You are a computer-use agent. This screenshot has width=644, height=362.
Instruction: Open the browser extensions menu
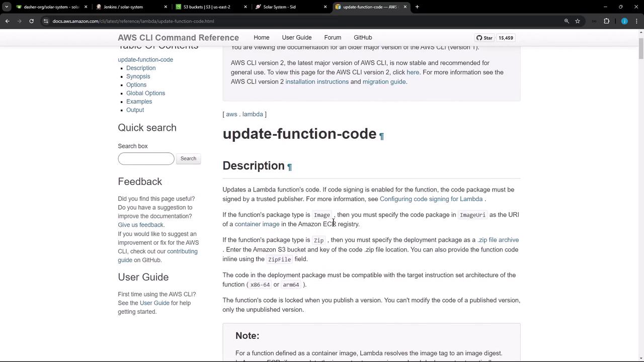(x=606, y=21)
